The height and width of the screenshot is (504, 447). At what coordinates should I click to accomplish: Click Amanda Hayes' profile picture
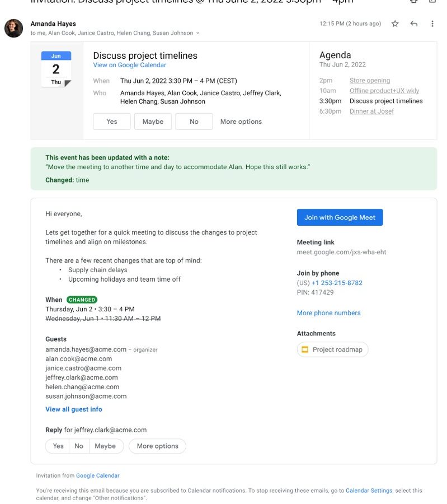[x=13, y=28]
